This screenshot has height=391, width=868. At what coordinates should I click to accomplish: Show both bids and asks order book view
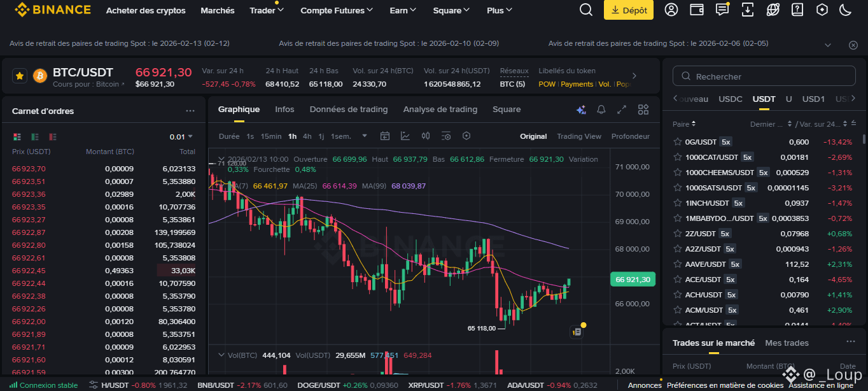[17, 137]
